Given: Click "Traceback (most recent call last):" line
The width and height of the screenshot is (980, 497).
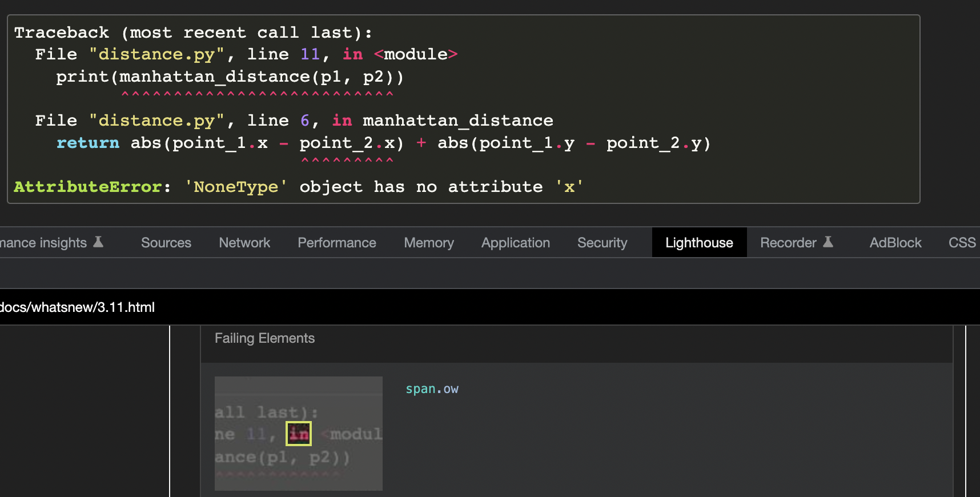Looking at the screenshot, I should pos(193,33).
